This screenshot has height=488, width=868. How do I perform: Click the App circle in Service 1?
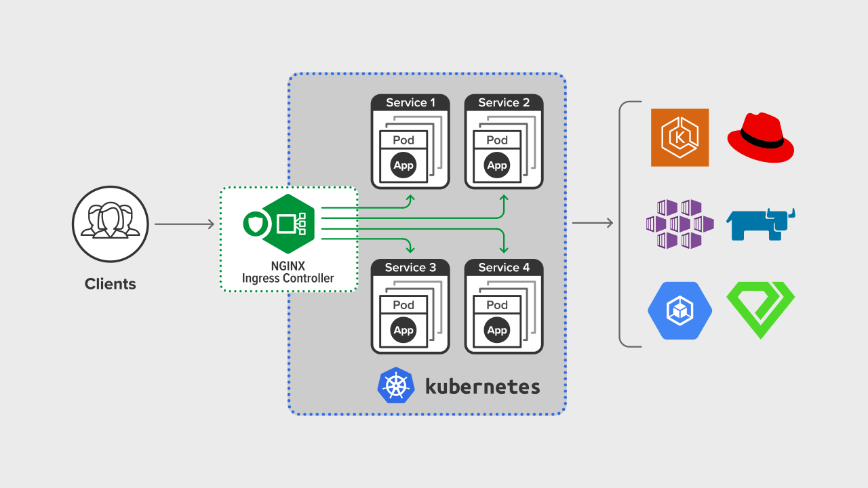tap(403, 165)
